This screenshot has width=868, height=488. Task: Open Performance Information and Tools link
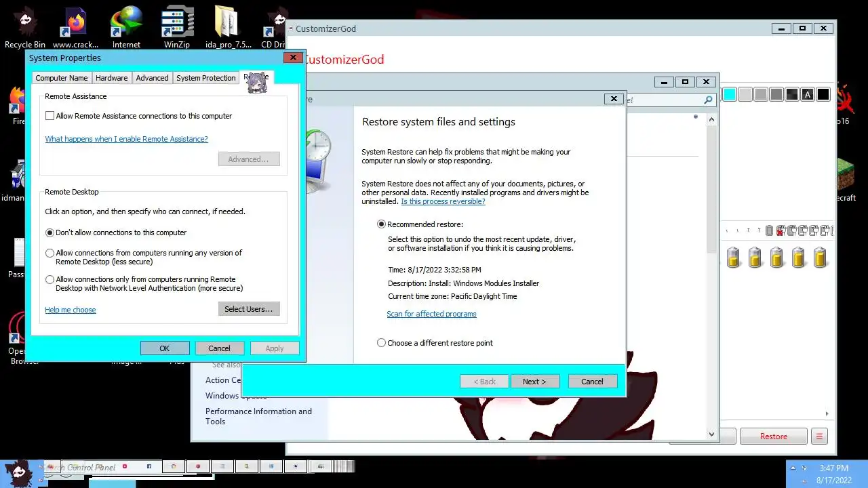tap(258, 416)
